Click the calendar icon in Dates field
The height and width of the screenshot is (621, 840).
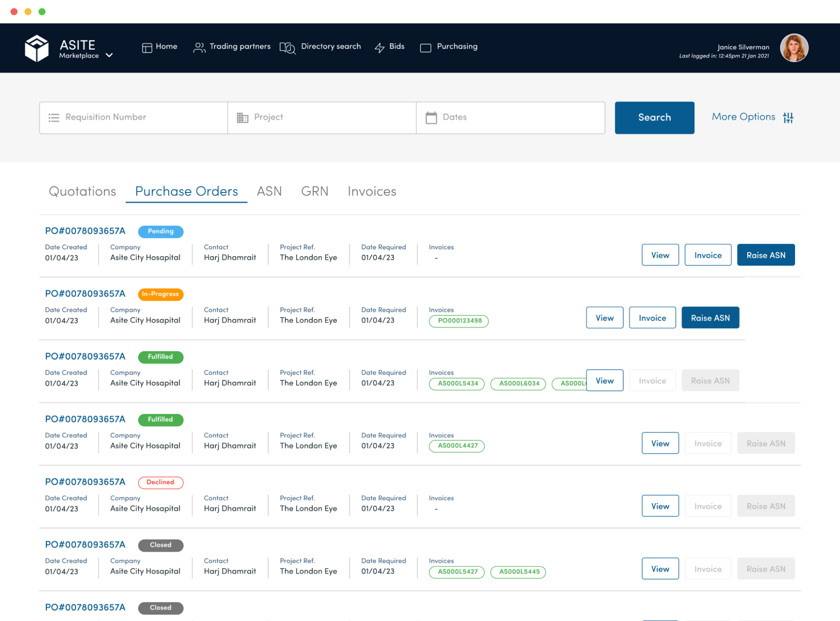pos(431,118)
